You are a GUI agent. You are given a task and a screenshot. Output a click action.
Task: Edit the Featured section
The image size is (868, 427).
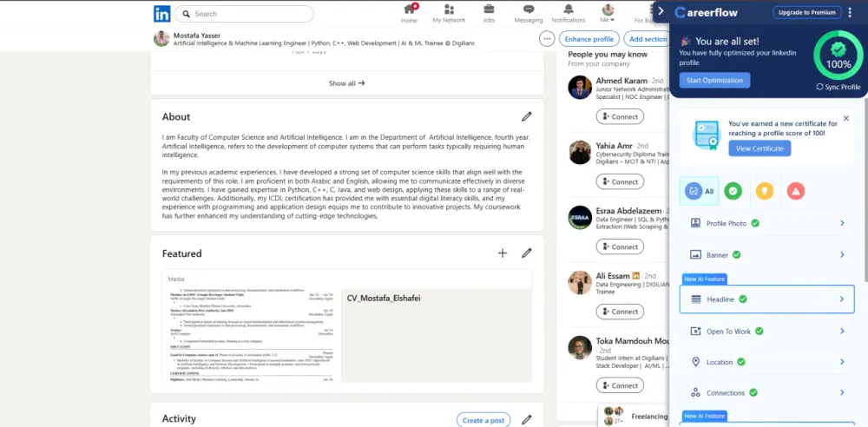pyautogui.click(x=527, y=253)
